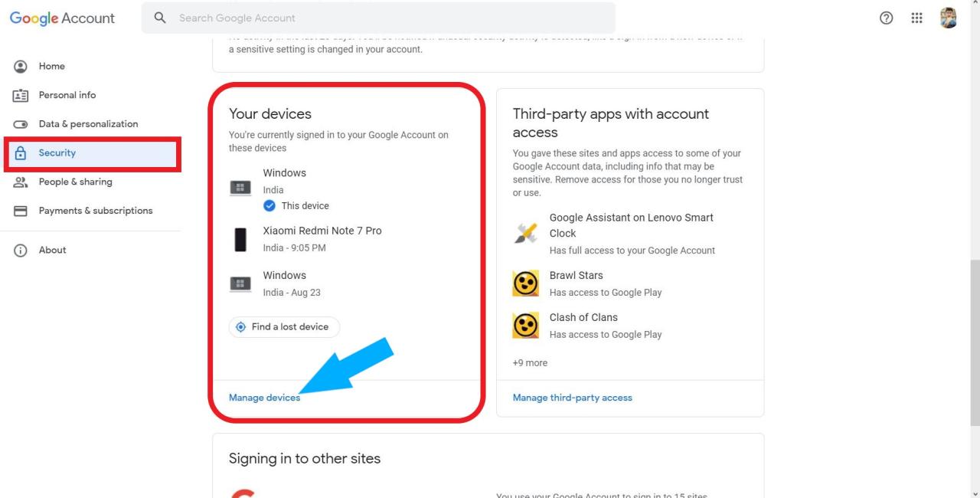Click the Brawl Stars app icon

525,283
